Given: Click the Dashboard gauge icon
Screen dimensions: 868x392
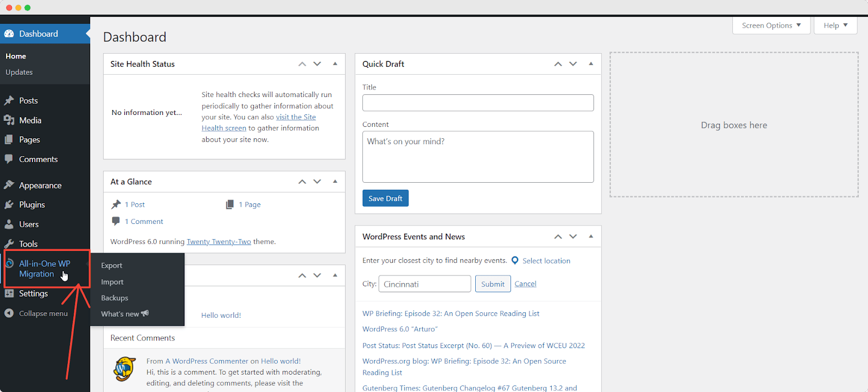Looking at the screenshot, I should [9, 34].
